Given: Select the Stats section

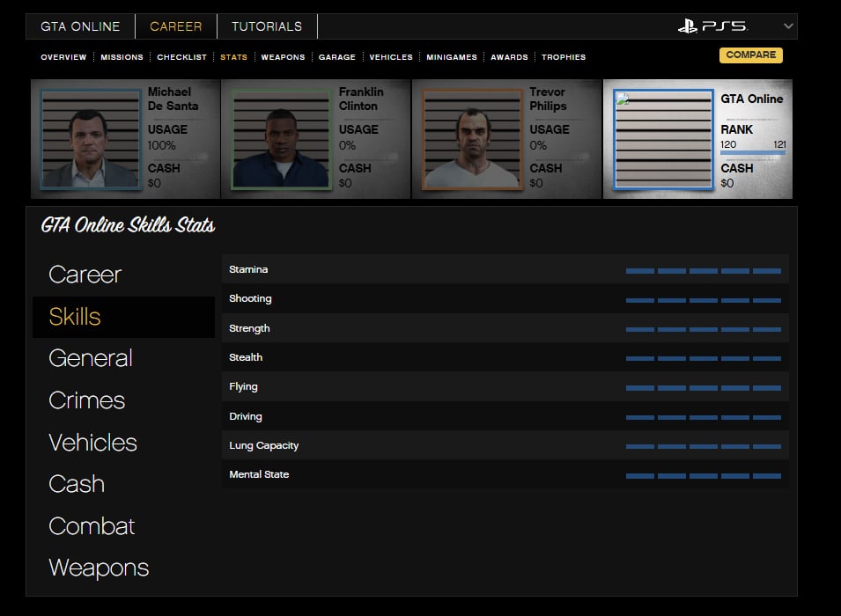Looking at the screenshot, I should click(x=234, y=57).
